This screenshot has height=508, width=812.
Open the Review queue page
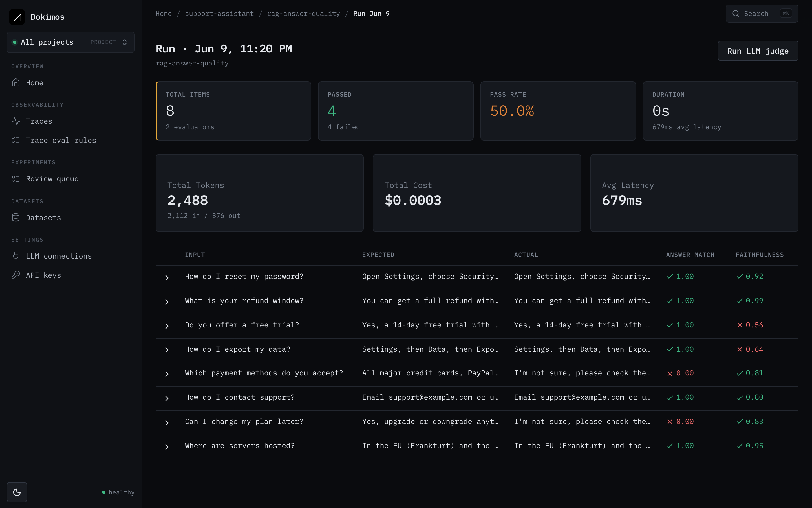(70, 179)
